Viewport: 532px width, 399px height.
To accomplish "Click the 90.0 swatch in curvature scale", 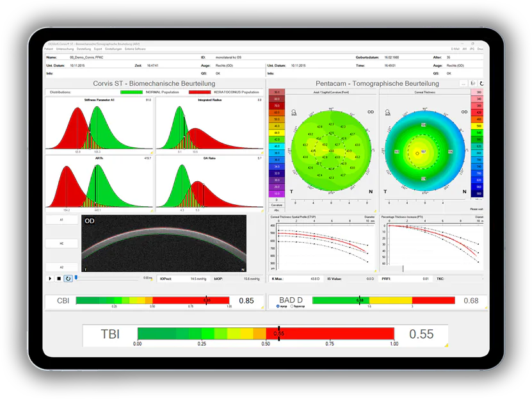I will tap(277, 92).
